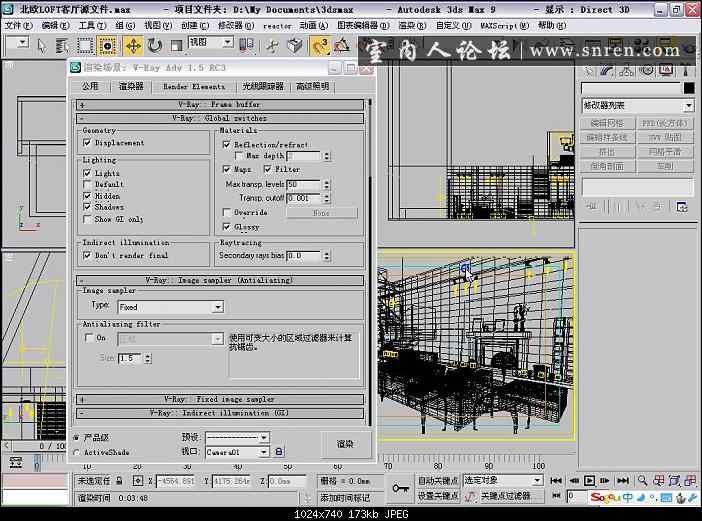Choose the rectangular selection region tool
This screenshot has width=702, height=521.
pyautogui.click(x=85, y=46)
